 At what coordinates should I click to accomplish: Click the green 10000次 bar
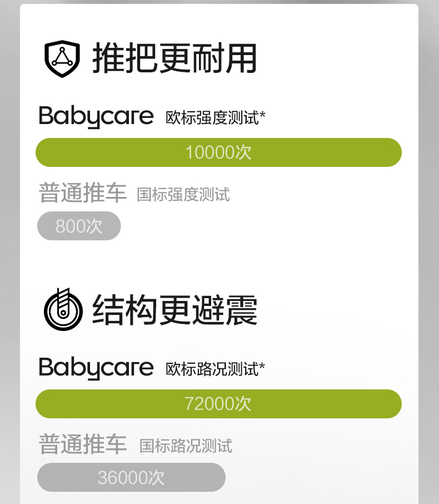(x=218, y=152)
